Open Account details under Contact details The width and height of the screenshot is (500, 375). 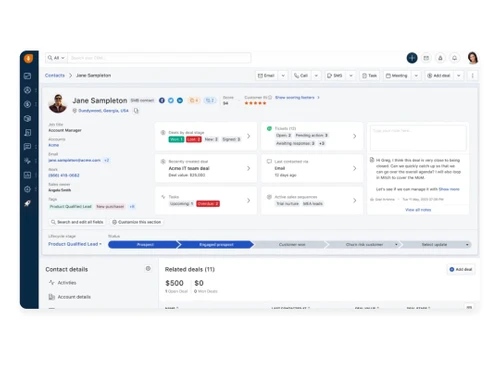coord(70,297)
